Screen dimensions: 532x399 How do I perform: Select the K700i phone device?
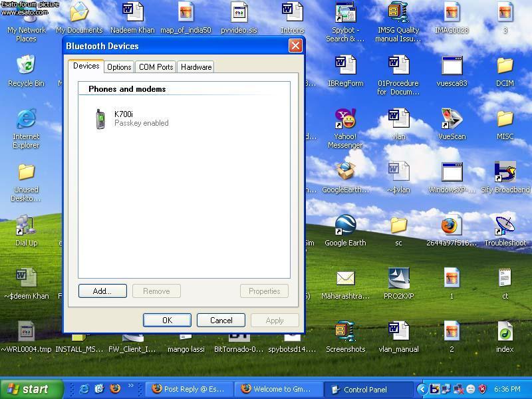[132, 118]
